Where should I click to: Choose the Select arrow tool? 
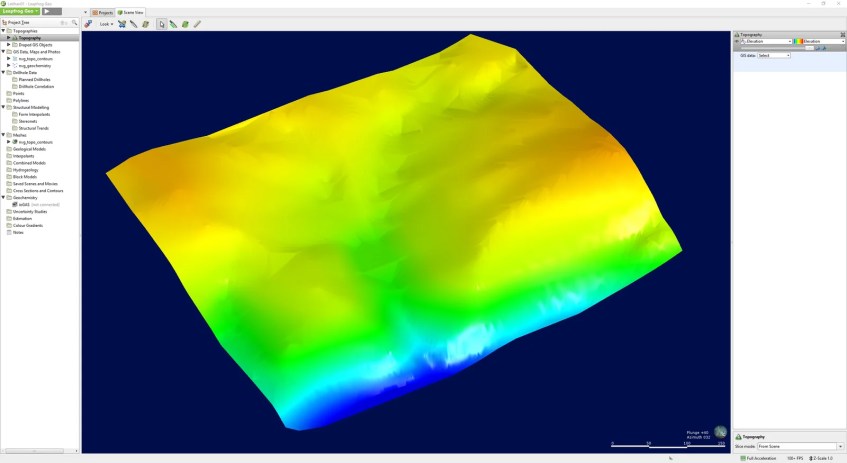(162, 24)
